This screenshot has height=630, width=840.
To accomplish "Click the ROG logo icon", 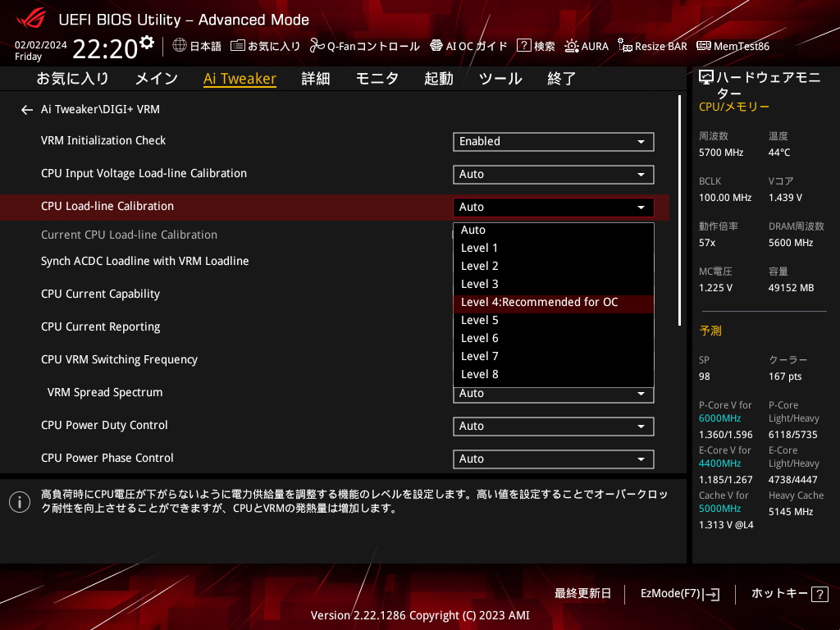I will pyautogui.click(x=32, y=19).
